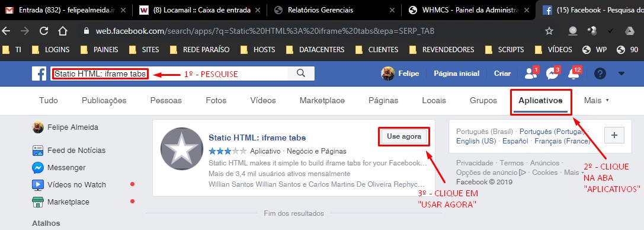Click the Static HTML app star thumbnail
Image resolution: width=644 pixels, height=230 pixels.
[181, 149]
